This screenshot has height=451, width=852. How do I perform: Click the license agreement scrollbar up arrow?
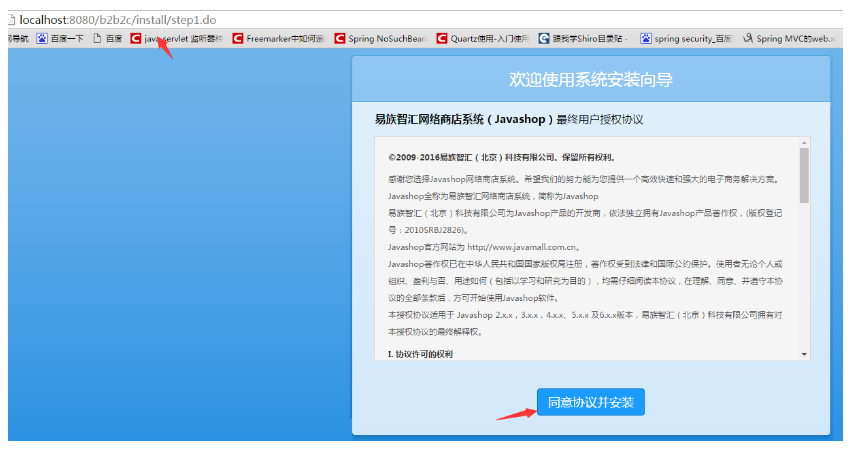click(804, 144)
